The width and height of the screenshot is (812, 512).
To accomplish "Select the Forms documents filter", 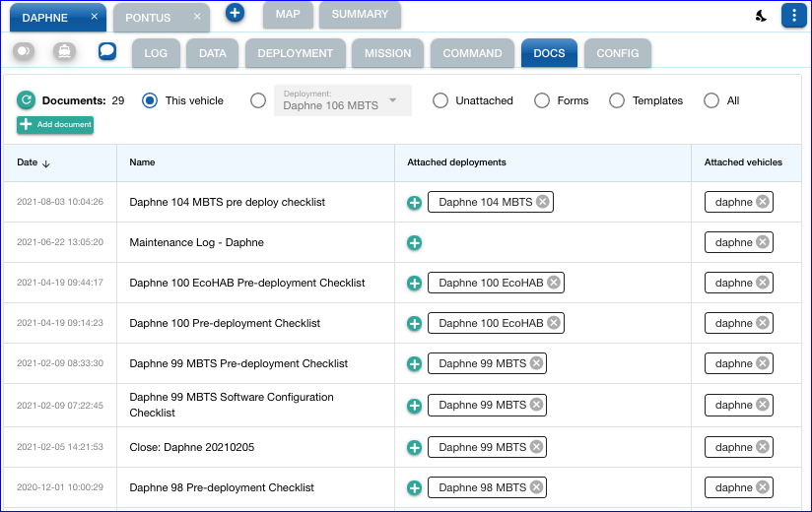I will click(x=541, y=100).
